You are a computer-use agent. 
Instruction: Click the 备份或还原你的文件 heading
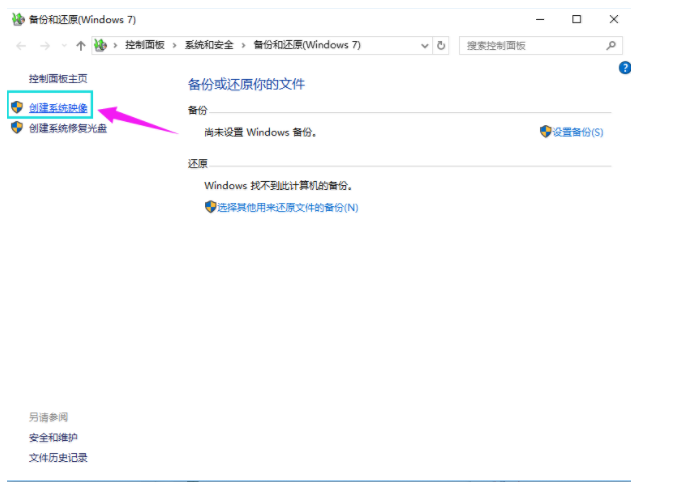click(x=246, y=84)
